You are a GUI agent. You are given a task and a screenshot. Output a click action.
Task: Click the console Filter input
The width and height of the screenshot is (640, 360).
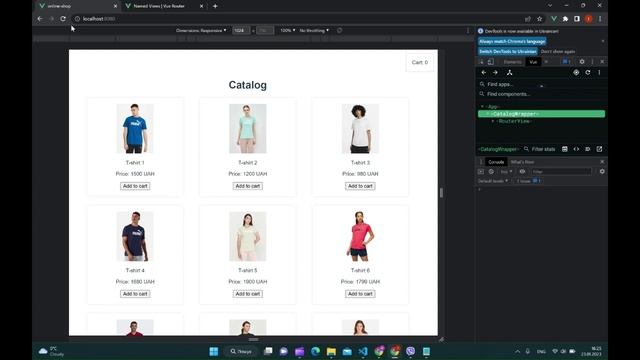tap(561, 172)
